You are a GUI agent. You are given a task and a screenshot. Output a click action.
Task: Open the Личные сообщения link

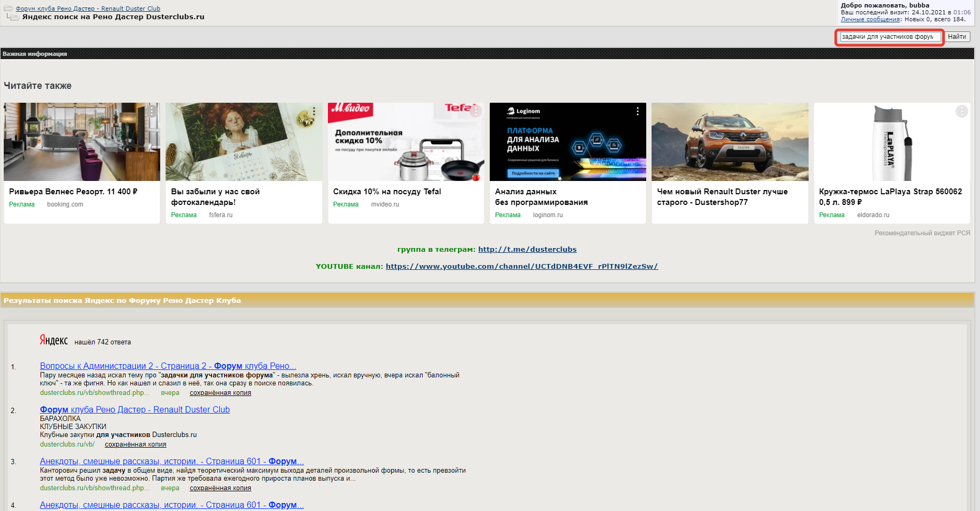click(870, 19)
